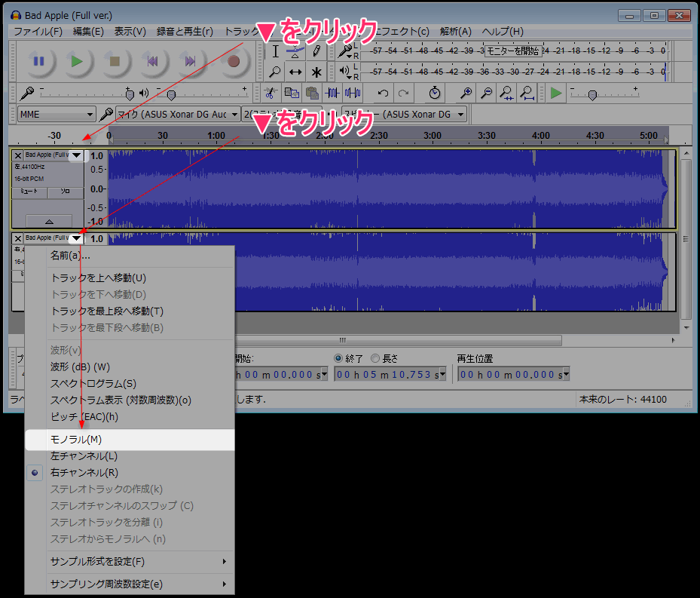Click the Cut scissors icon

[x=270, y=93]
